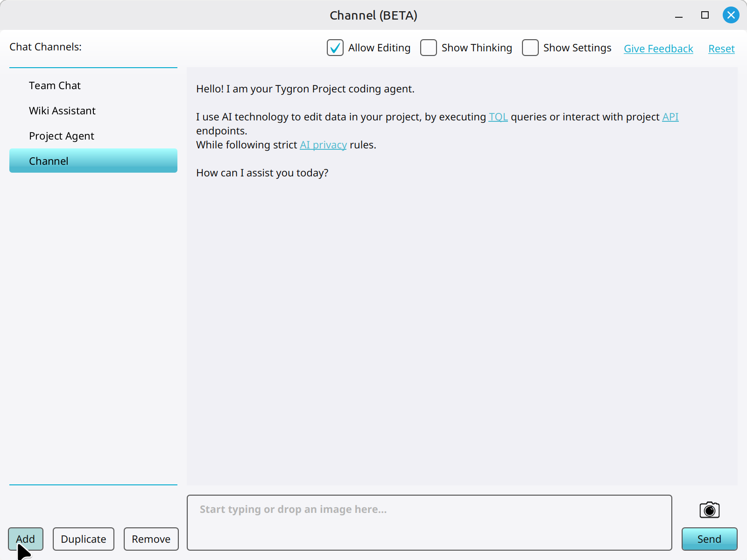747x560 pixels.
Task: Toggle the Allow Editing checkbox
Action: pos(335,48)
